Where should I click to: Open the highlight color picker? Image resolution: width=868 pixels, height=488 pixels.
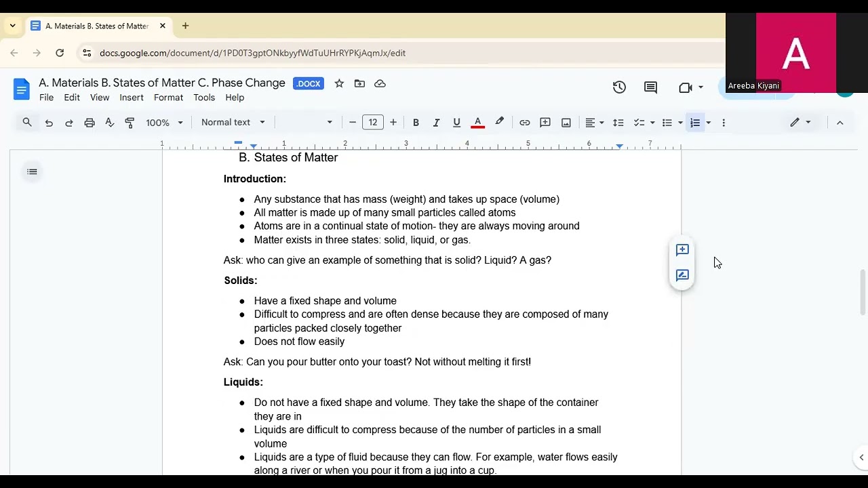click(x=499, y=123)
